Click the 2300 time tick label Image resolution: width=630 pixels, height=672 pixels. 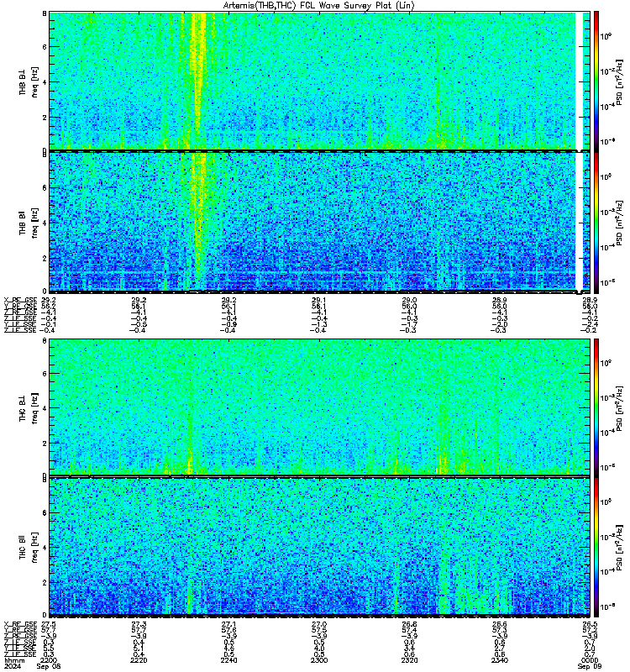click(x=319, y=660)
